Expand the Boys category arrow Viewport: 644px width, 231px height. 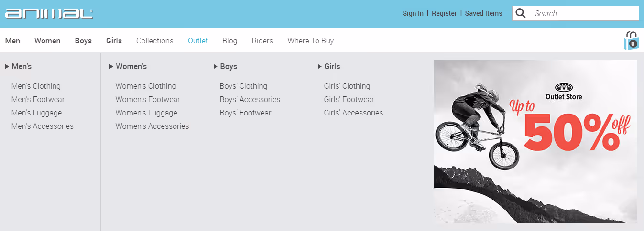216,67
